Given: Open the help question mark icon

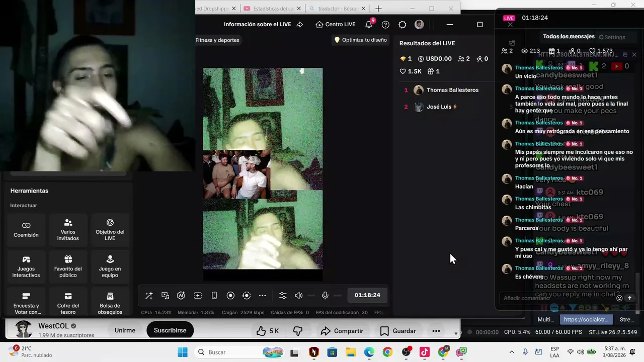Looking at the screenshot, I should pos(385,25).
